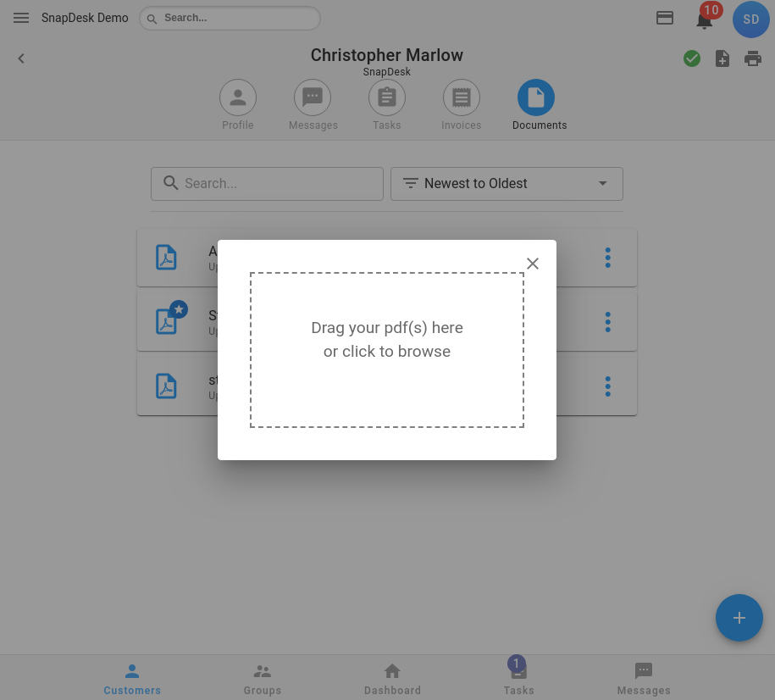775x700 pixels.
Task: Click the drag pdf drop zone to browse
Action: point(387,350)
